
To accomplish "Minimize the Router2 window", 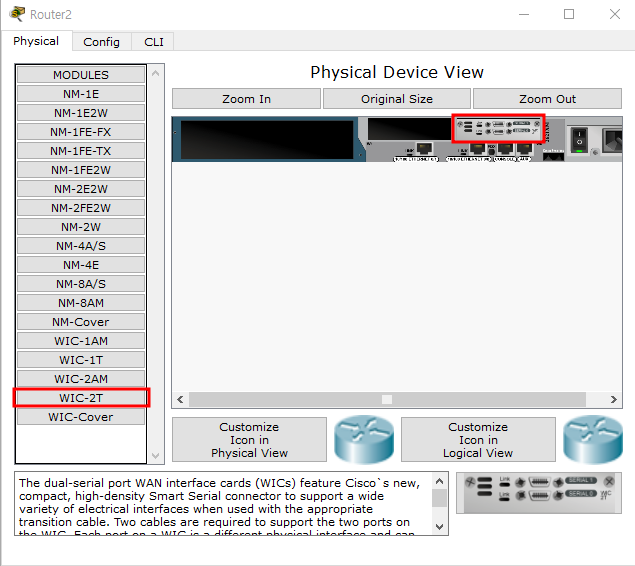I will tap(524, 15).
